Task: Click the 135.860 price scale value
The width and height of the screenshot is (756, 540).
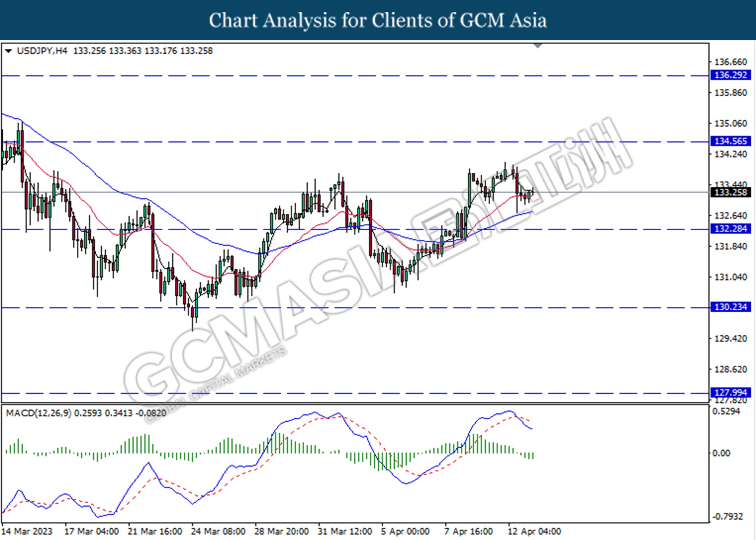Action: (x=731, y=93)
